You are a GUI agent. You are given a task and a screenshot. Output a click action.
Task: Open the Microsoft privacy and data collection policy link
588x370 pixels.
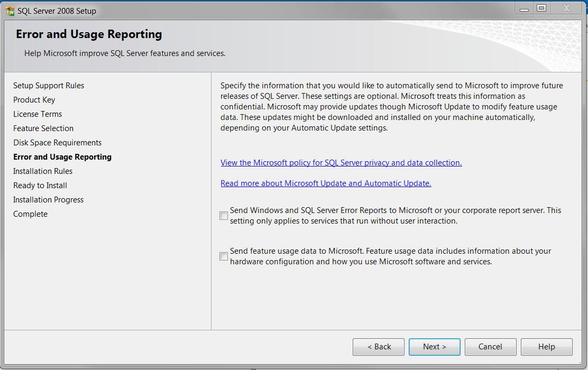(x=341, y=163)
